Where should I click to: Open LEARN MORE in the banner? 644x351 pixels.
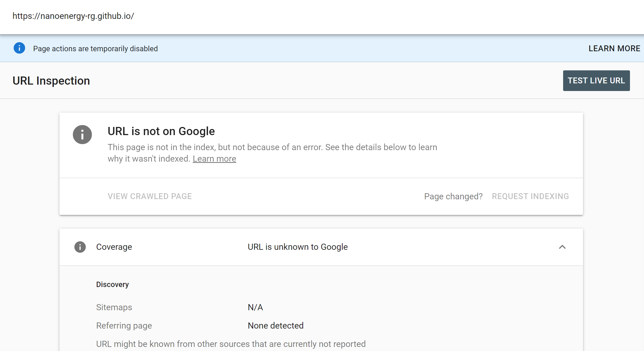tap(614, 48)
